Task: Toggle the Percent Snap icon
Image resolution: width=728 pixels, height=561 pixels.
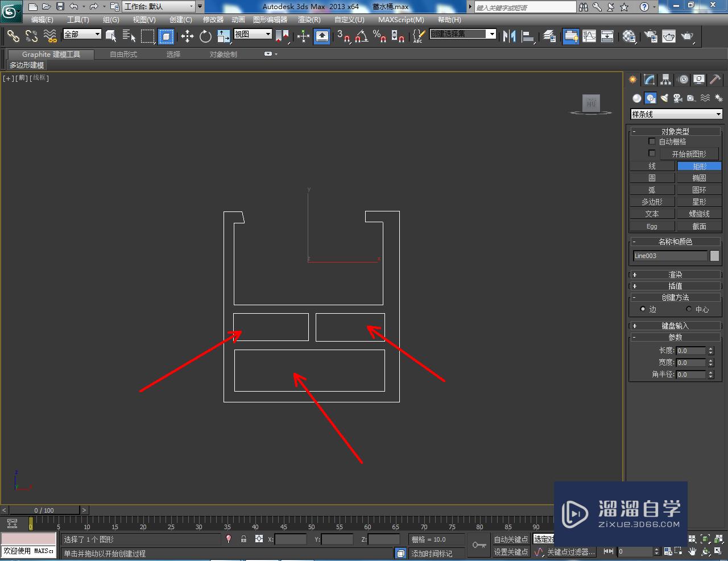Action: click(x=379, y=36)
